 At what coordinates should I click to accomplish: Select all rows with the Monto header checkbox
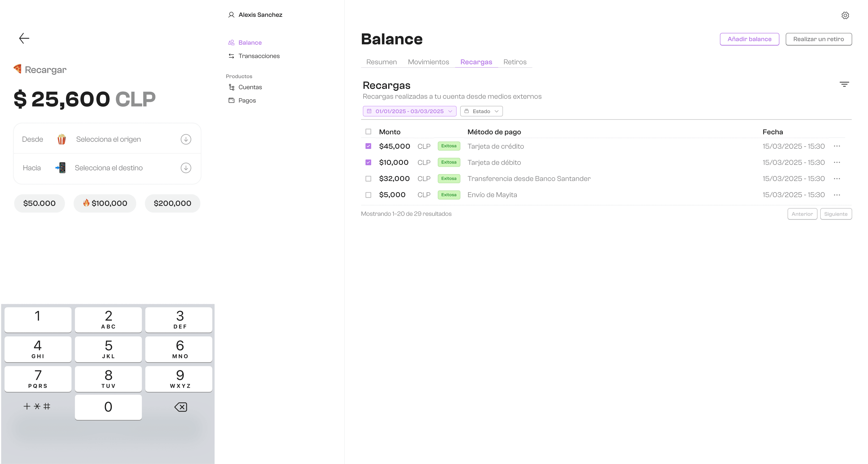tap(368, 132)
